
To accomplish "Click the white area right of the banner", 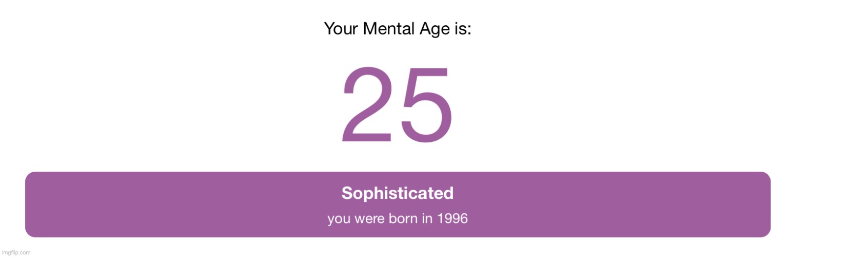I will pos(819,205).
